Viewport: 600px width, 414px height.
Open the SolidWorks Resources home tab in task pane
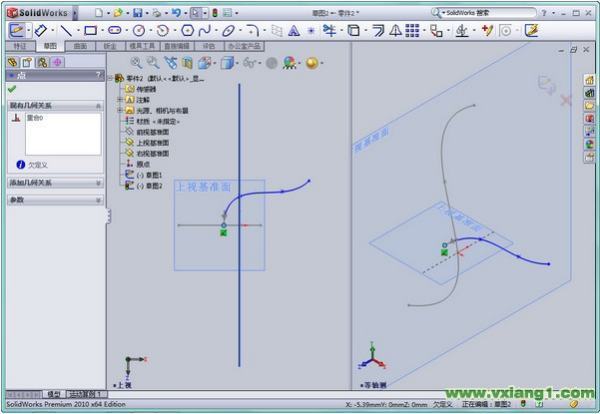click(x=589, y=80)
